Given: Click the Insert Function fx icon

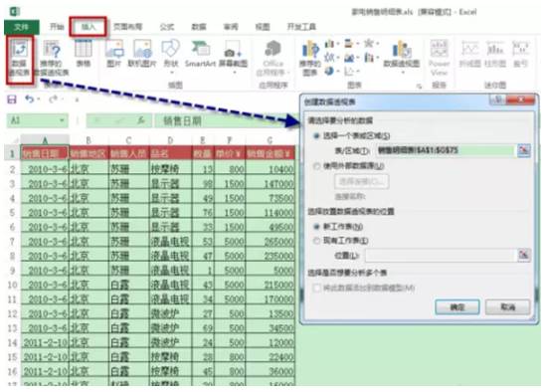Looking at the screenshot, I should (x=140, y=120).
